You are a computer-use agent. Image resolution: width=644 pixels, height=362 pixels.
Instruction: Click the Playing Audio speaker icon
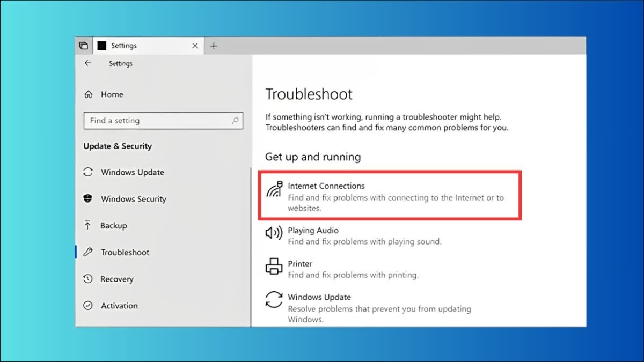274,233
